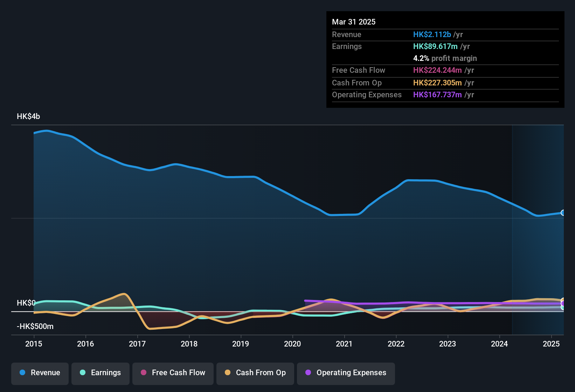Image resolution: width=575 pixels, height=392 pixels.
Task: Select the 2015 year label on the axis
Action: point(34,344)
